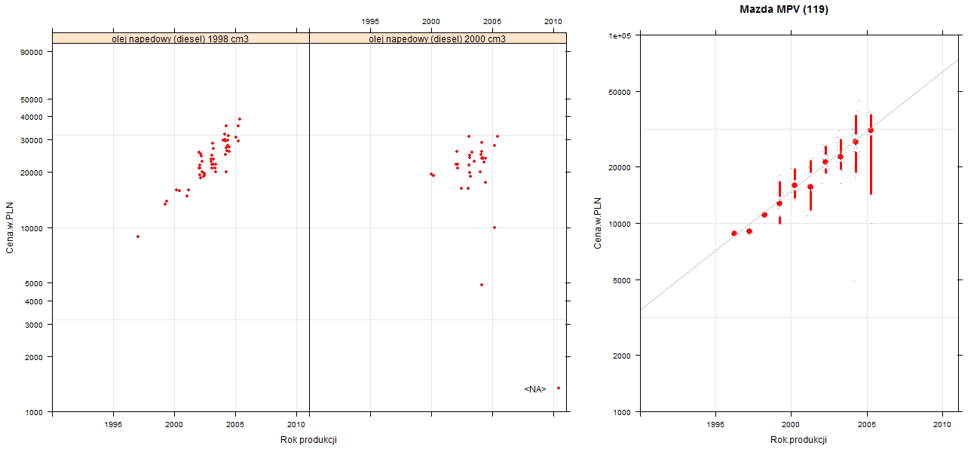Viewport: 980px width, 452px height.
Task: Click the 1995 tick above the 2000 cm3 panel
Action: point(370,21)
